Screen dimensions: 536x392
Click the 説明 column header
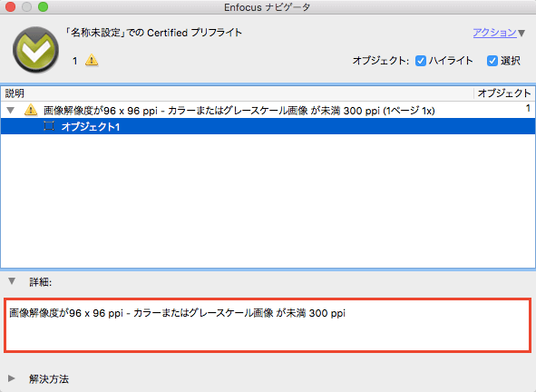(x=15, y=93)
